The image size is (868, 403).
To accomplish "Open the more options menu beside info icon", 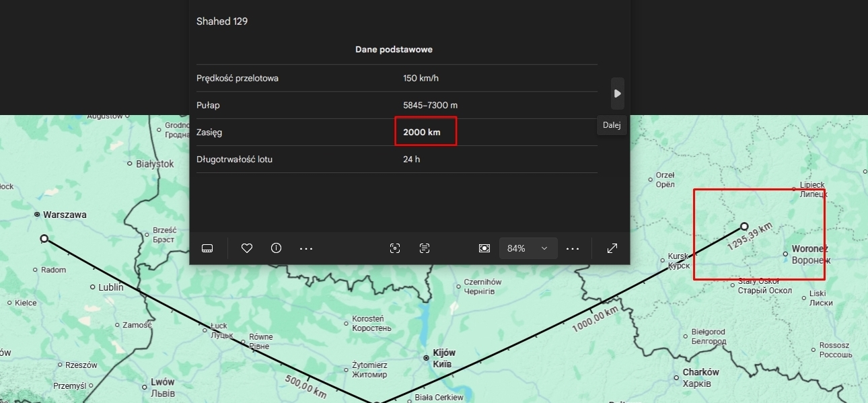I will pyautogui.click(x=306, y=248).
